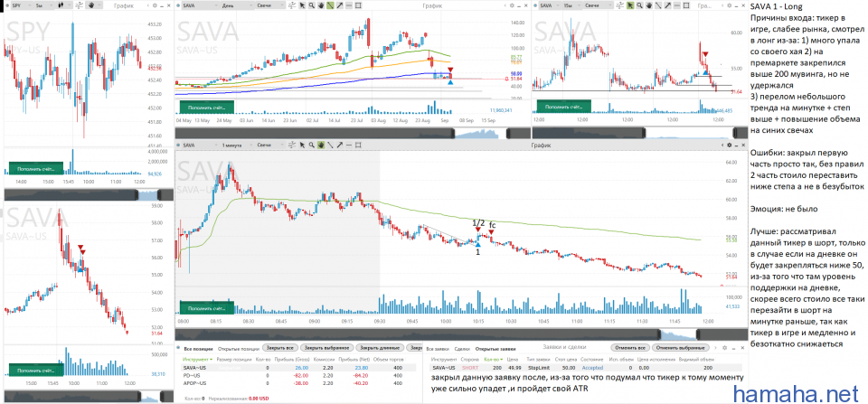Click the 'Закрыть все' positions button

click(x=282, y=347)
